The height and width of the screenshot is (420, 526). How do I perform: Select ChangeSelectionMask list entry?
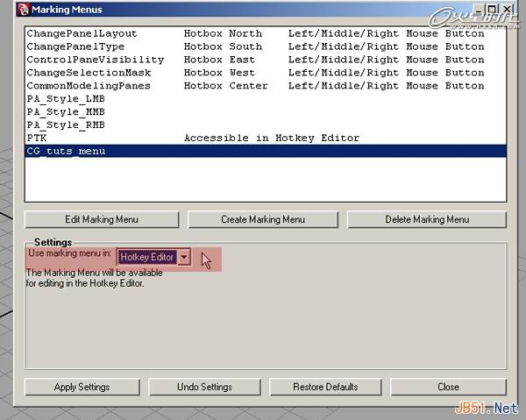click(266, 73)
